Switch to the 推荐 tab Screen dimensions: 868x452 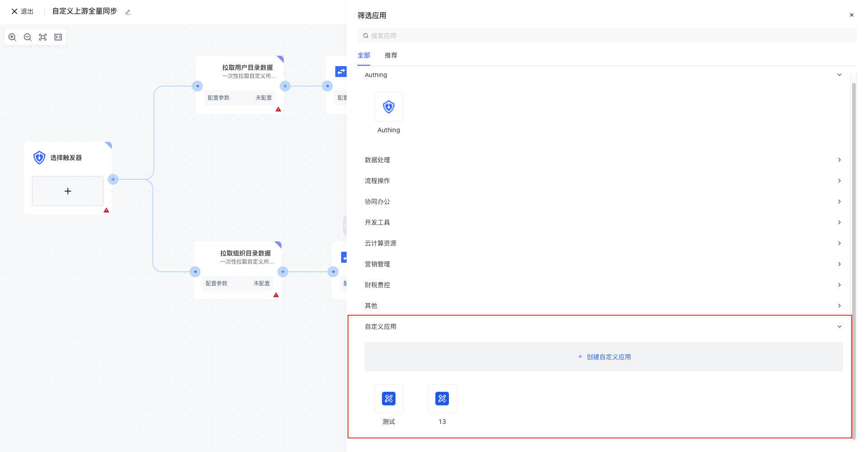[x=391, y=55]
